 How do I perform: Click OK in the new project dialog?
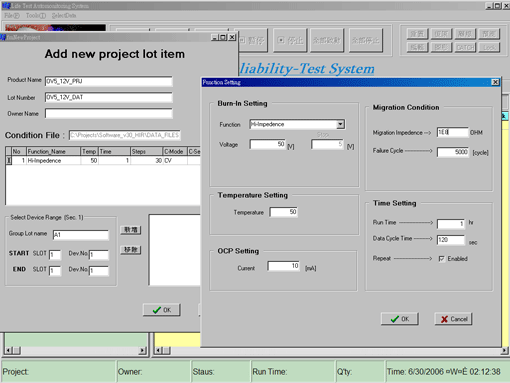coord(162,310)
